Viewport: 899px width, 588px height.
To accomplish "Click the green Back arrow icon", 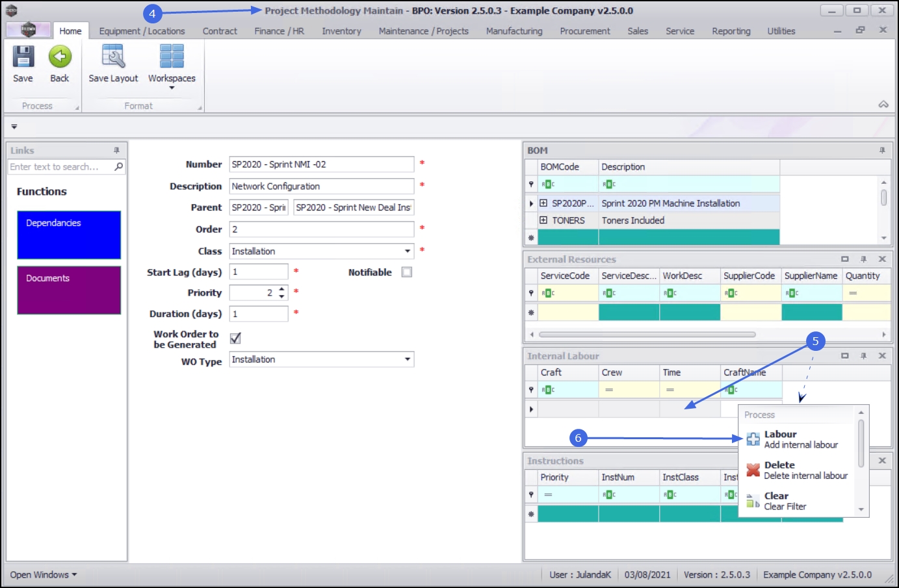I will click(60, 57).
